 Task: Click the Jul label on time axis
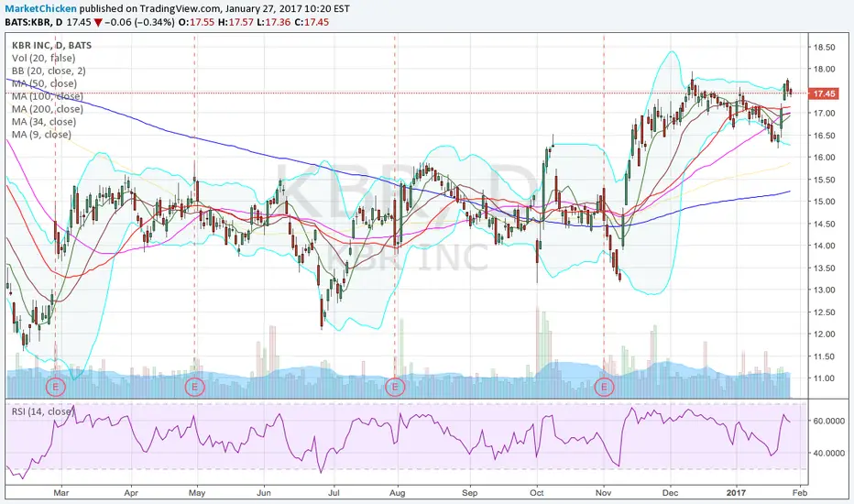334,493
